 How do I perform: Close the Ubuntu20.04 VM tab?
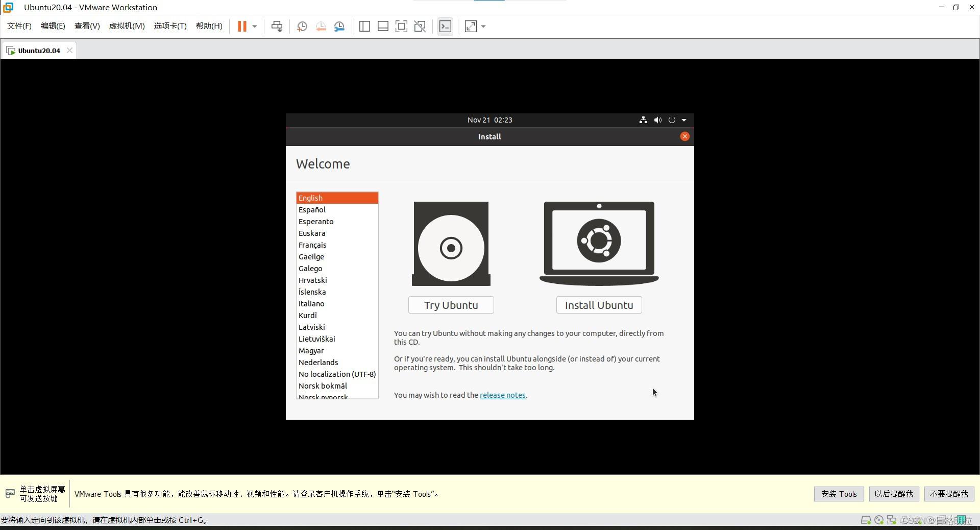[69, 50]
